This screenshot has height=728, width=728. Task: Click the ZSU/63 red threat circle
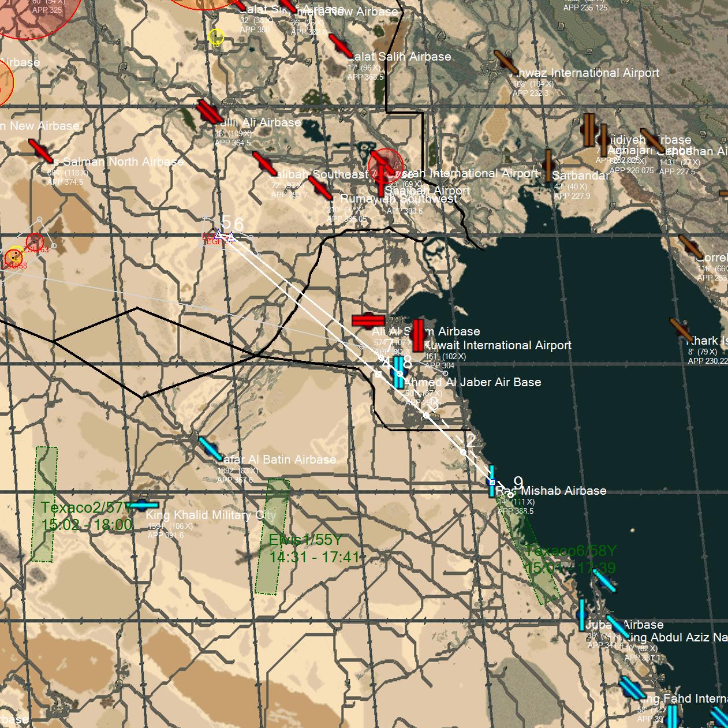pos(35,241)
